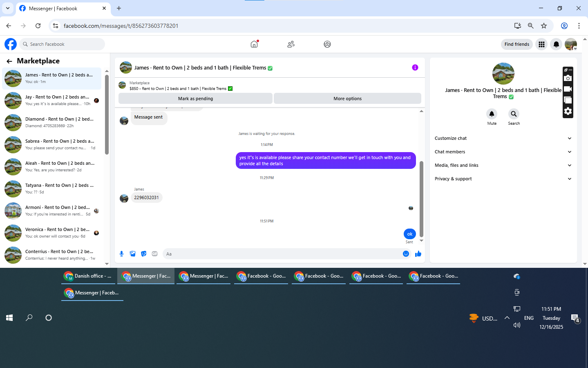
Task: Click the browser address bar URL
Action: [121, 26]
